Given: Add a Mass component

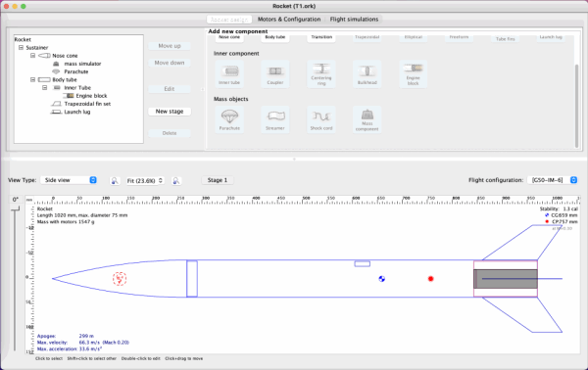Looking at the screenshot, I should click(x=367, y=119).
